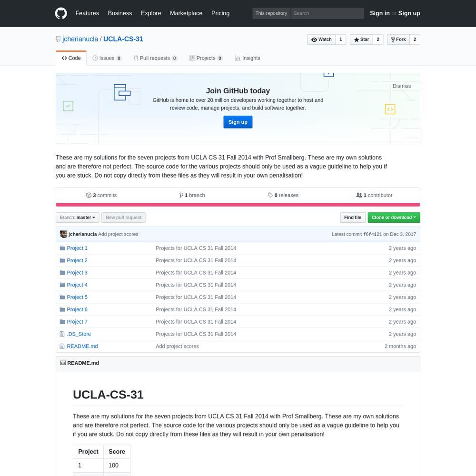Click the folder icon for Project 1
Image resolution: width=476 pixels, height=476 pixels.
pos(62,248)
